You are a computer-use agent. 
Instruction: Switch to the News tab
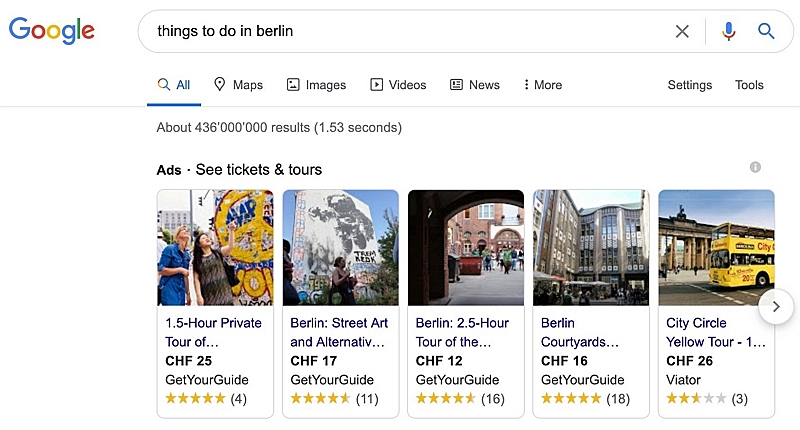pos(474,85)
